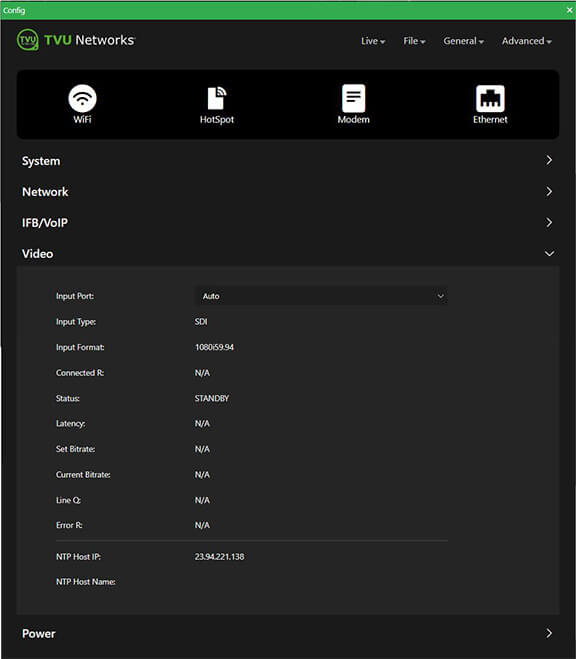Close the Config window
The height and width of the screenshot is (659, 576).
pyautogui.click(x=569, y=10)
